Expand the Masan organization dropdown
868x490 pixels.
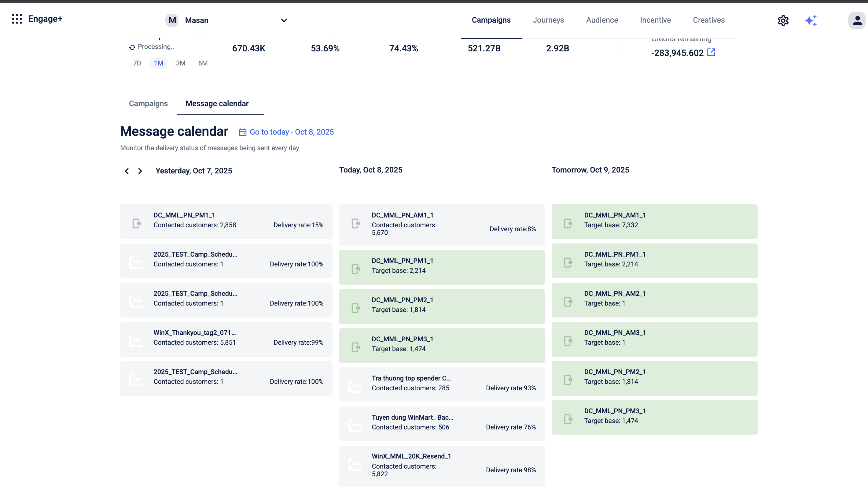tap(284, 20)
